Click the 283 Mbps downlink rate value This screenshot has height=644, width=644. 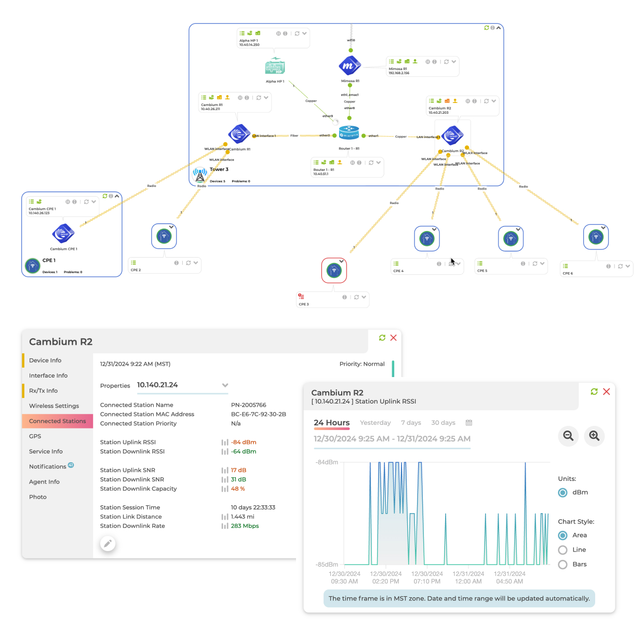(x=245, y=526)
